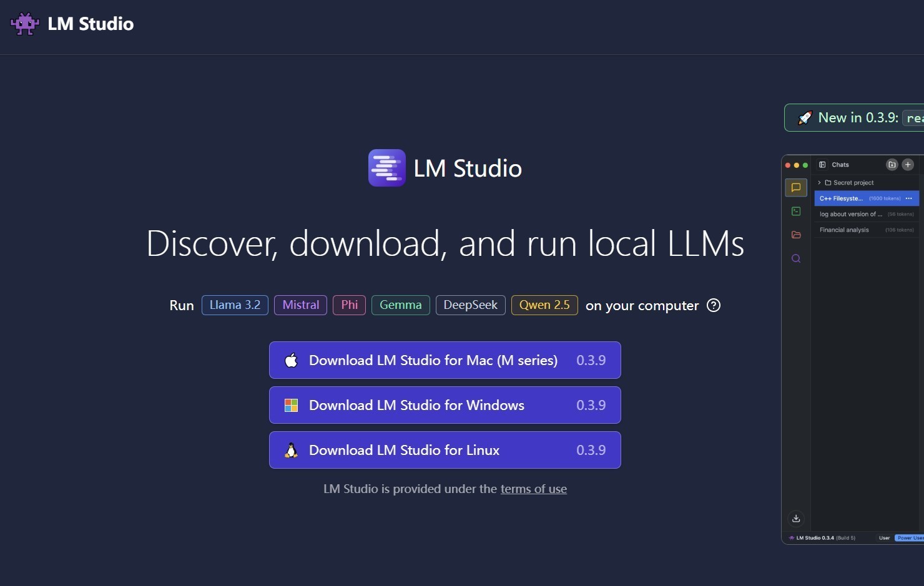Screen dimensions: 924x586
Task: Open the log about version of chat
Action: [x=867, y=214]
